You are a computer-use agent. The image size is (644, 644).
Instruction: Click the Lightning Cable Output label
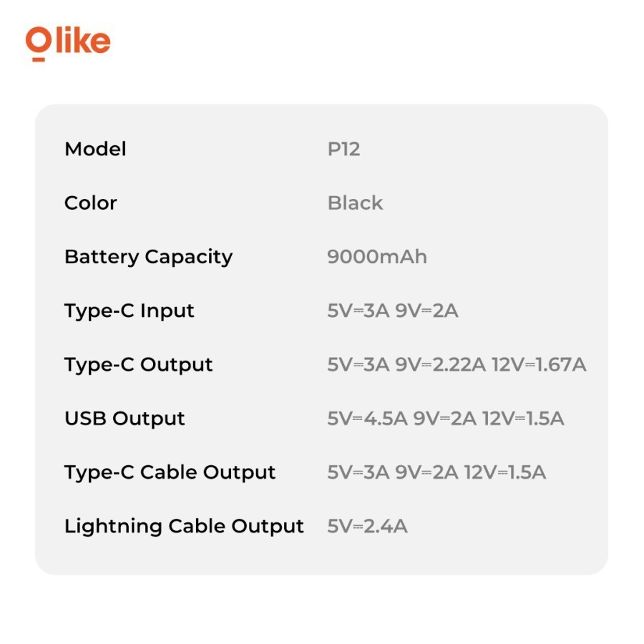[x=184, y=526]
